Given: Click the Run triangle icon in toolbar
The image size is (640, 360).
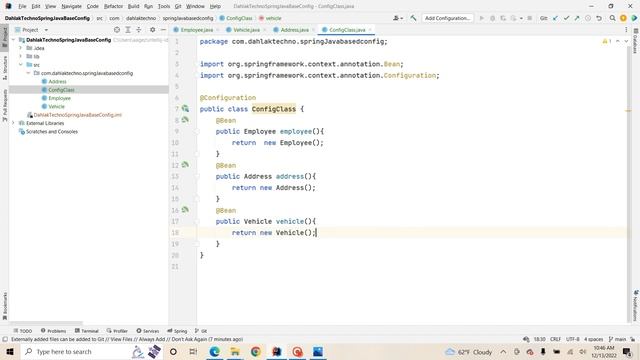Looking at the screenshot, I should tap(482, 18).
